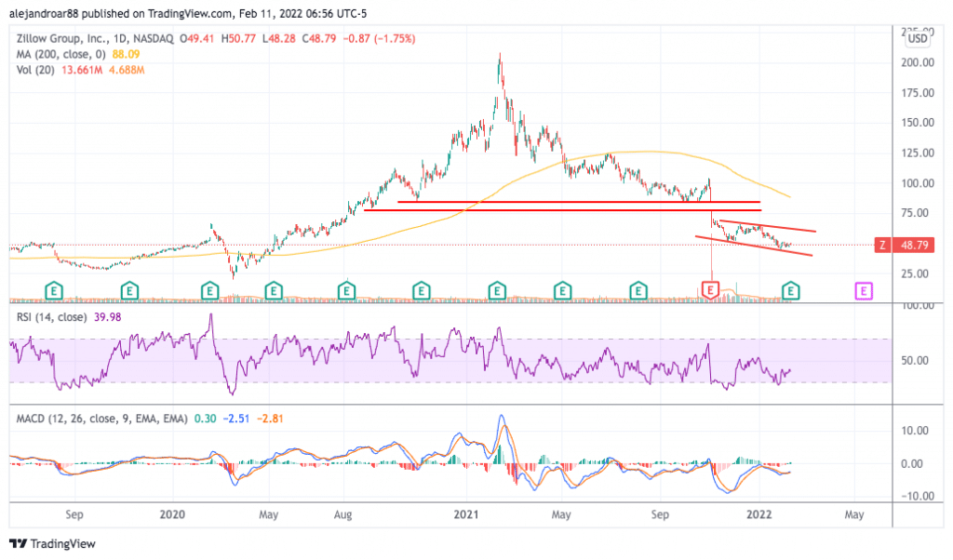
Task: Select the high price H50.77
Action: pyautogui.click(x=238, y=39)
